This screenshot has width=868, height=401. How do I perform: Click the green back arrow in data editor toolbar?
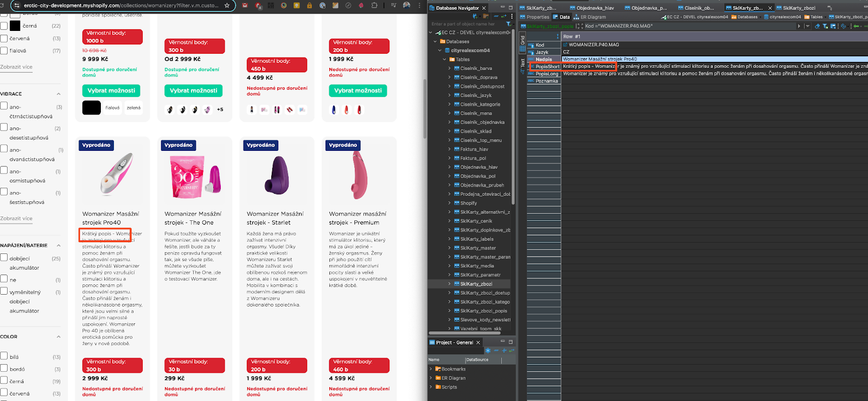[x=856, y=26]
